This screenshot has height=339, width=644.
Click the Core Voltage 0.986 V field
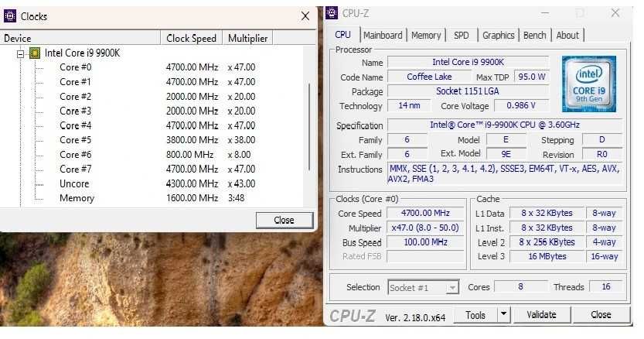(521, 106)
